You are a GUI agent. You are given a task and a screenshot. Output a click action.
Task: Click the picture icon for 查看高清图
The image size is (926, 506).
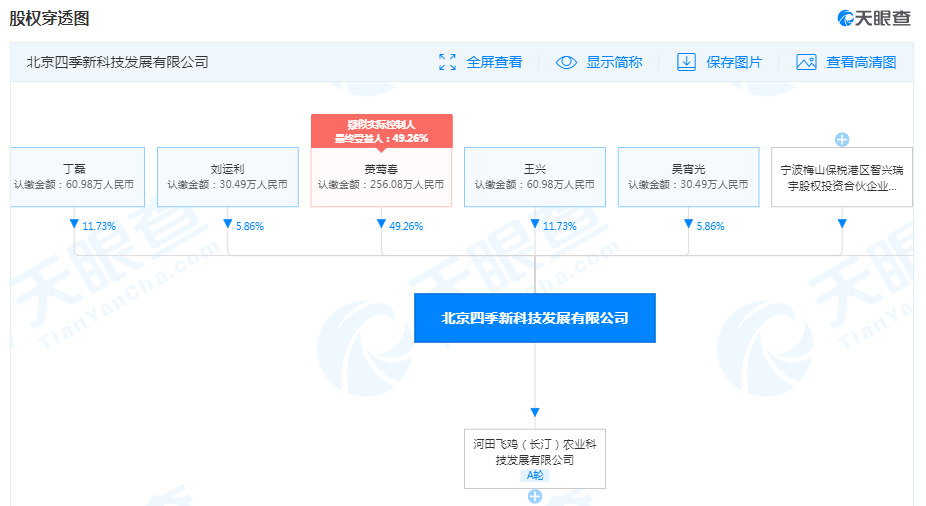[x=806, y=62]
